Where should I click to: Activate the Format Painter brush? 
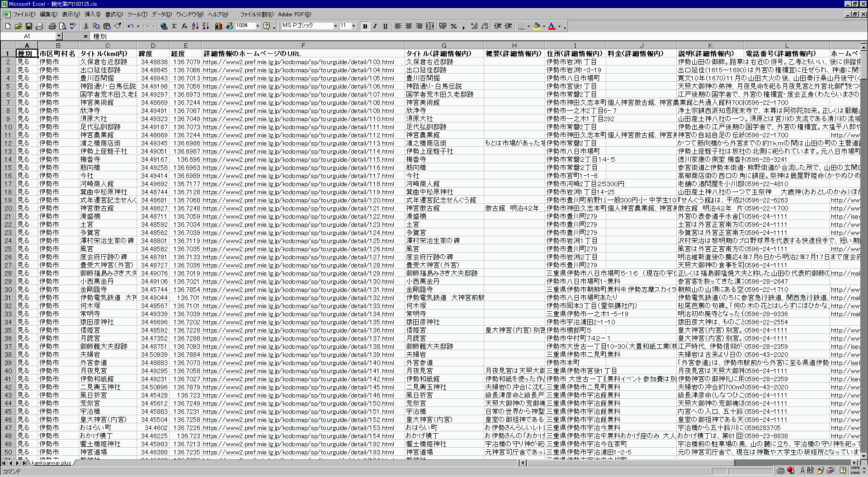118,26
